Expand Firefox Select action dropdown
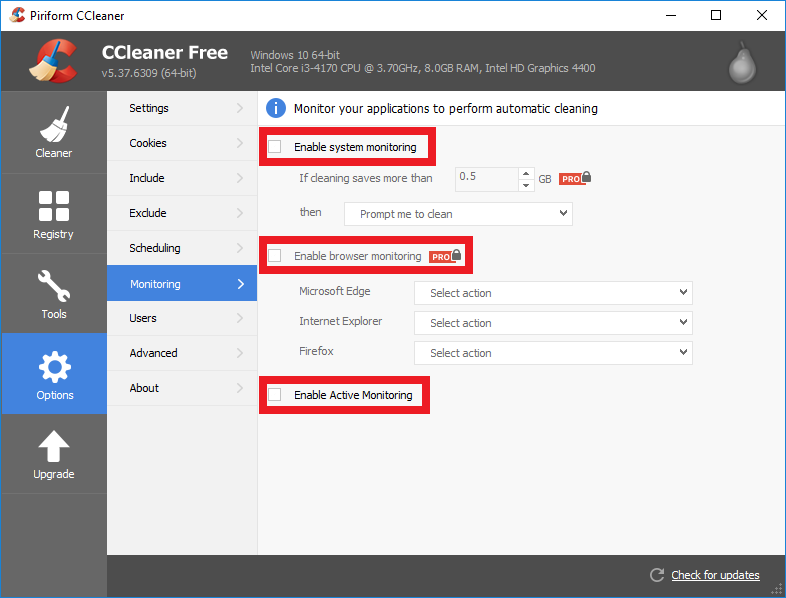 (553, 353)
